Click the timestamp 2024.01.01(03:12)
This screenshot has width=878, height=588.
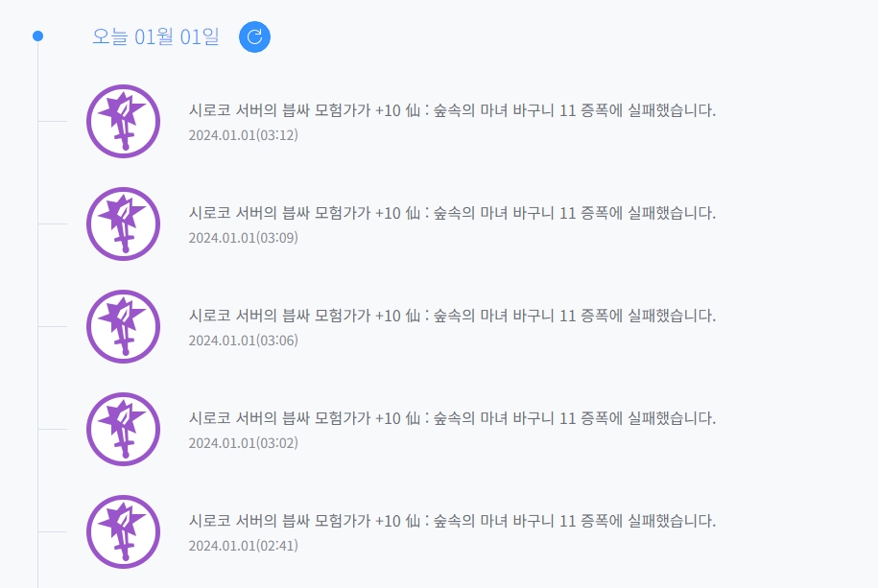coord(244,135)
